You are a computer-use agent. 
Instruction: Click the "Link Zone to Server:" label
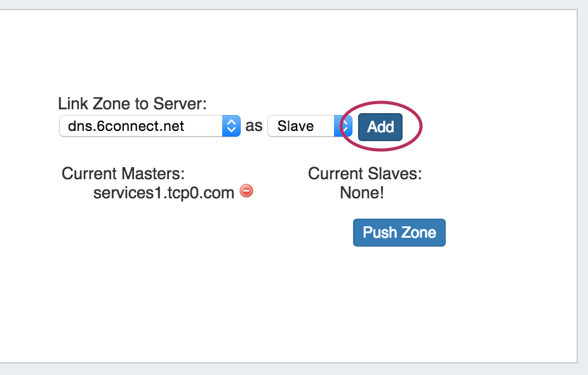coord(133,104)
